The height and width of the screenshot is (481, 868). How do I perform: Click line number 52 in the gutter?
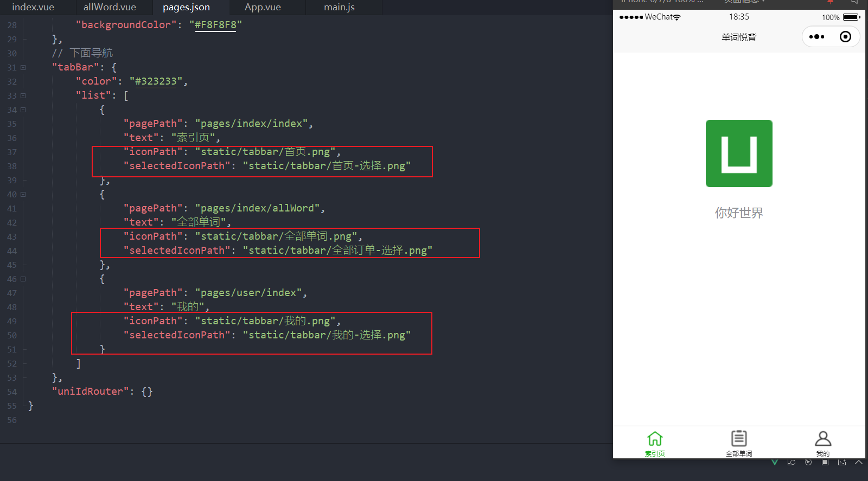point(12,364)
